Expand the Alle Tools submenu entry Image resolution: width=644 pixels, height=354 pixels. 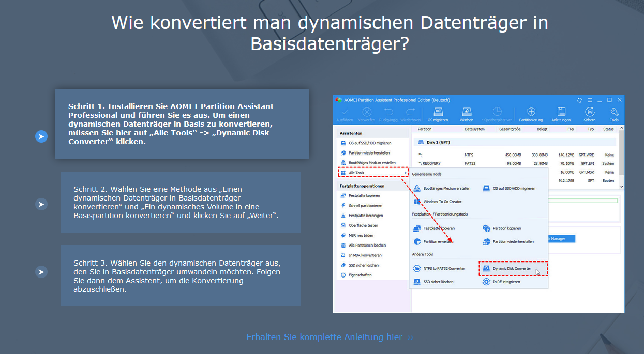tap(373, 173)
